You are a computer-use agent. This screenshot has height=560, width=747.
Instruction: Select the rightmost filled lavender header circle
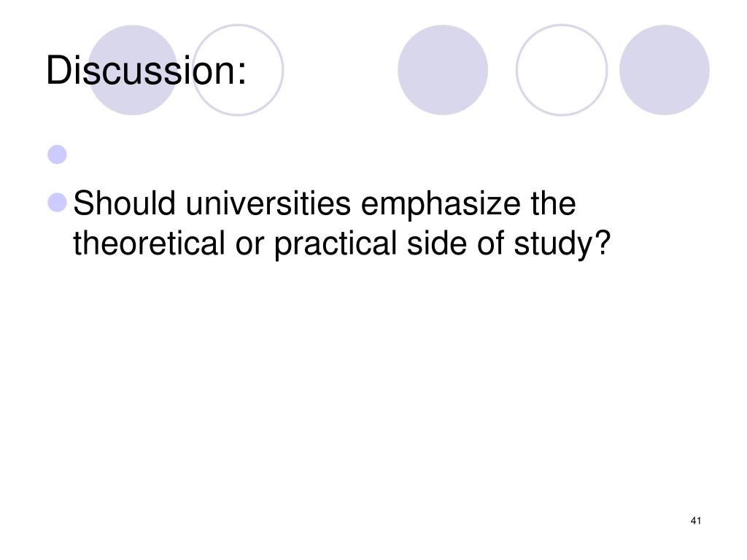coord(664,70)
